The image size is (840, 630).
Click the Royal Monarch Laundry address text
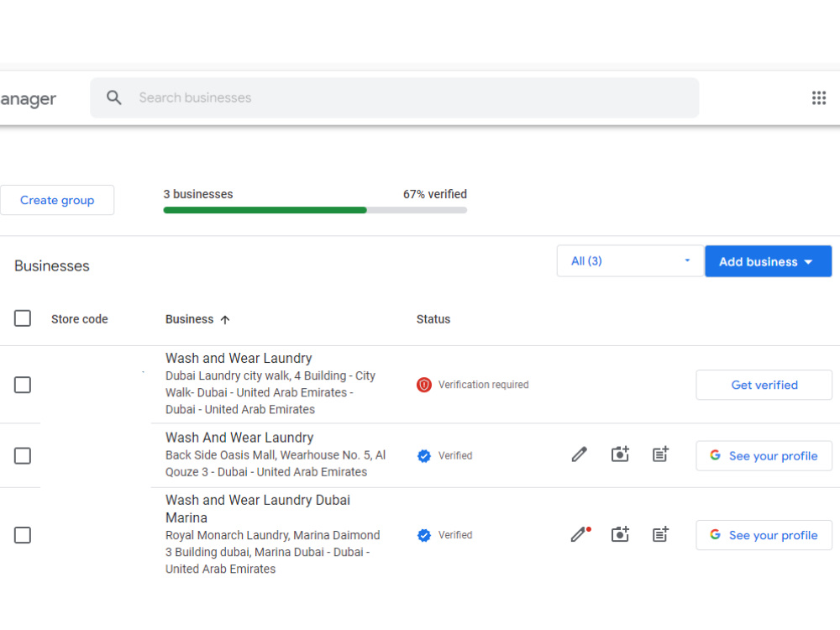click(273, 552)
